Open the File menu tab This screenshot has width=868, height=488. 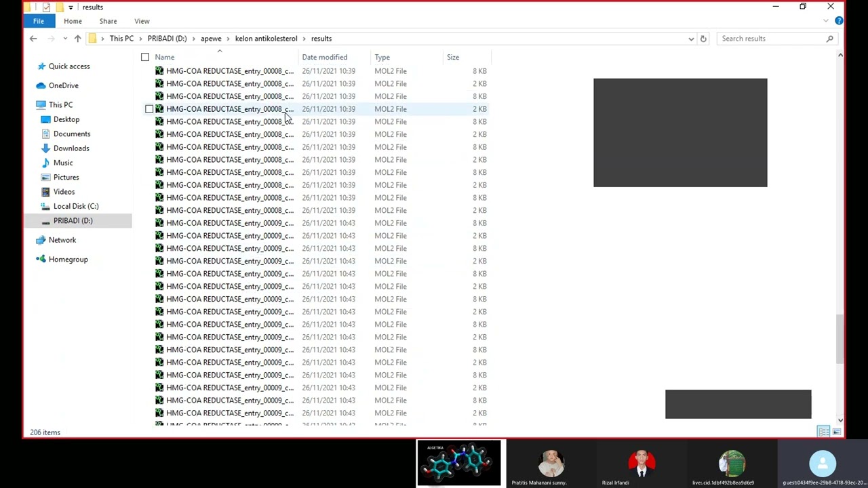(x=39, y=21)
